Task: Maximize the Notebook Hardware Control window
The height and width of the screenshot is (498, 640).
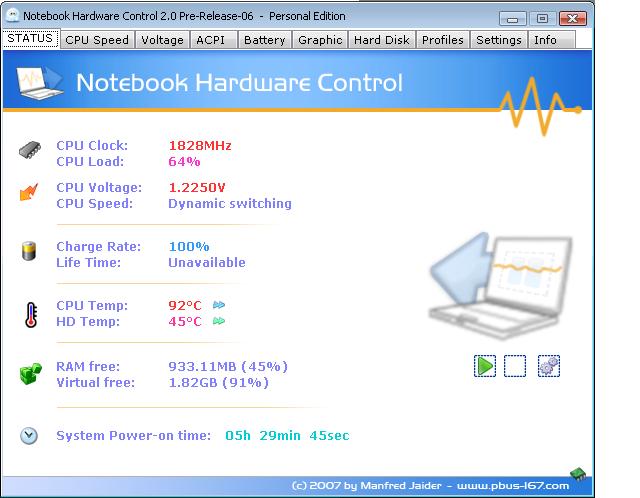Action: point(542,18)
